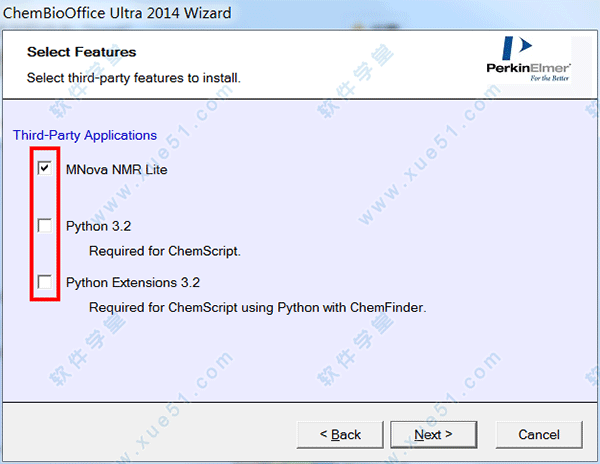Screen dimensions: 600x464
Task: Click the 'Python 3.2' label
Action: [98, 226]
